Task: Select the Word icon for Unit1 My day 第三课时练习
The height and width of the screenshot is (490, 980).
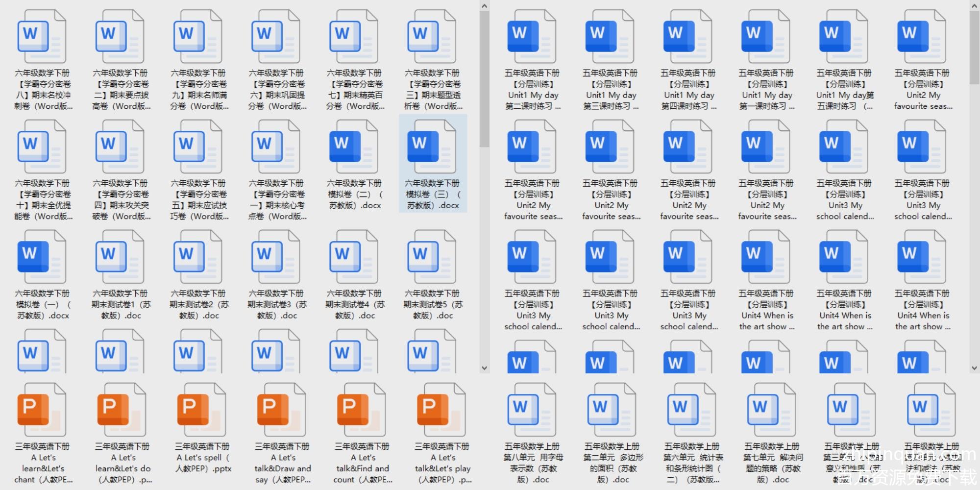Action: tap(609, 37)
